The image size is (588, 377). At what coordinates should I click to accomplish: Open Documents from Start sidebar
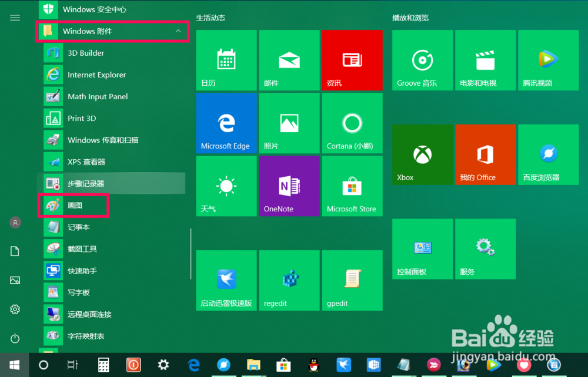pyautogui.click(x=15, y=251)
